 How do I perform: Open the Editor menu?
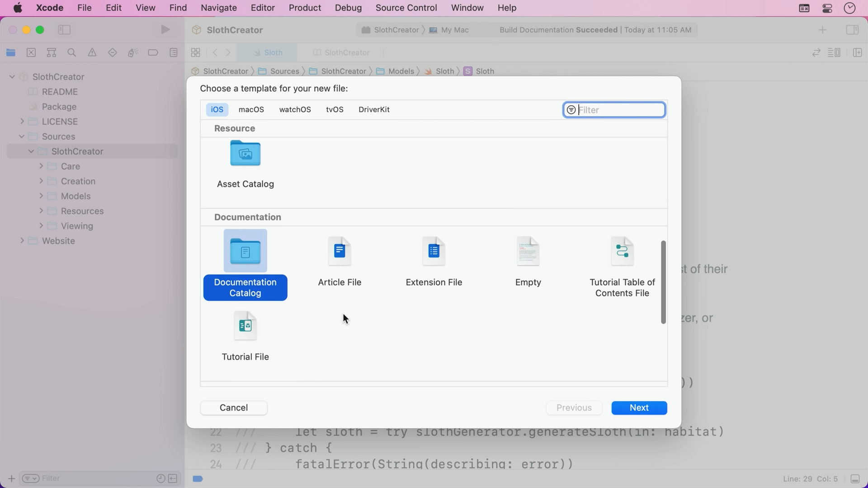263,8
